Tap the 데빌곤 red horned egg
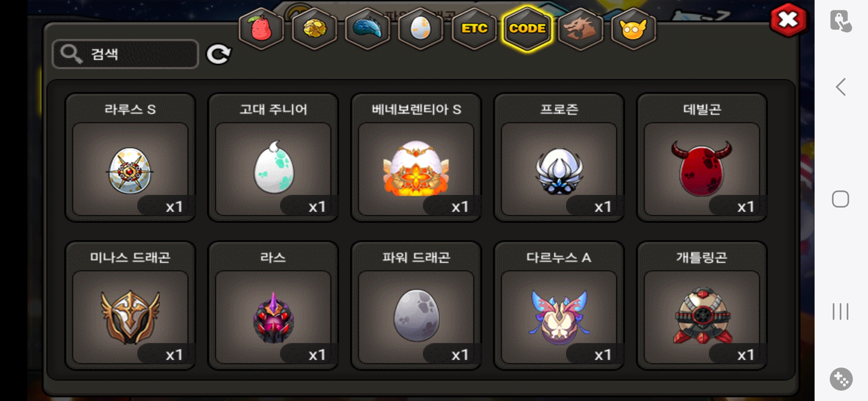Viewport: 868px width, 401px height. tap(702, 157)
